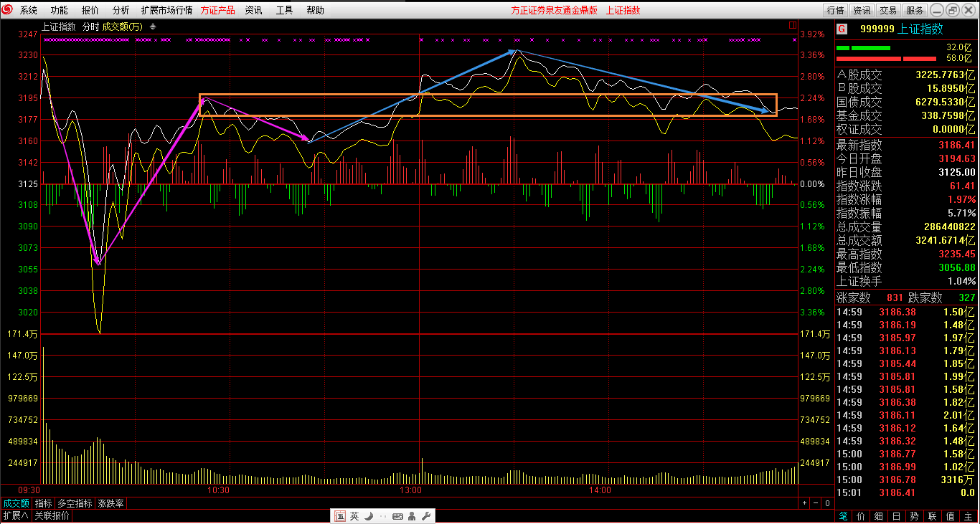Click the 行情 button at top right

[x=835, y=10]
